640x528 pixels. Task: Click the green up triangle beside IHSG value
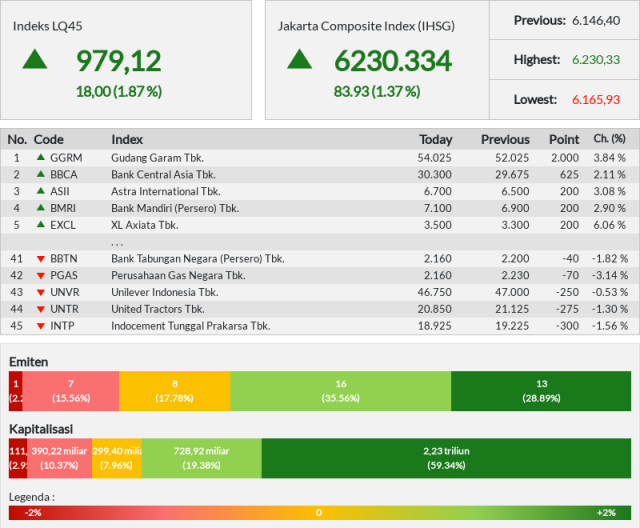point(299,59)
